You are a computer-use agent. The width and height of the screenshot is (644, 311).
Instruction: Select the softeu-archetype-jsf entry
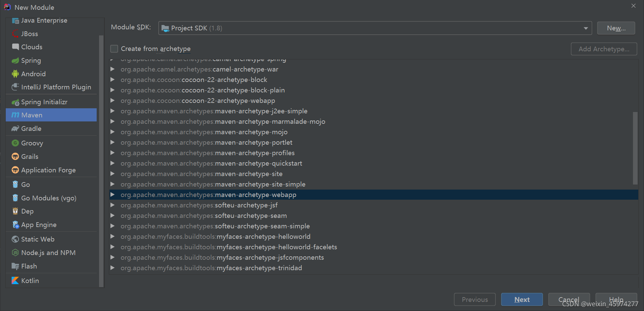(x=199, y=205)
